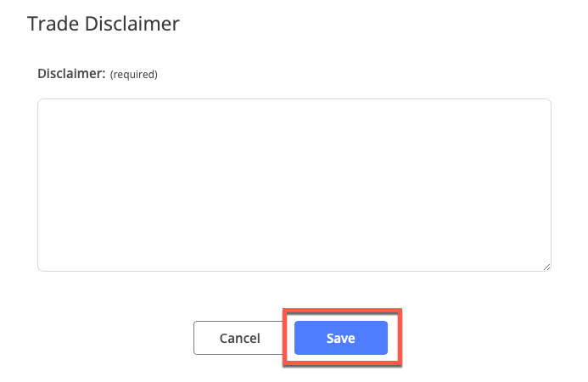Select the "Trade Disclaimer" title text
The width and height of the screenshot is (588, 382).
pos(104,24)
